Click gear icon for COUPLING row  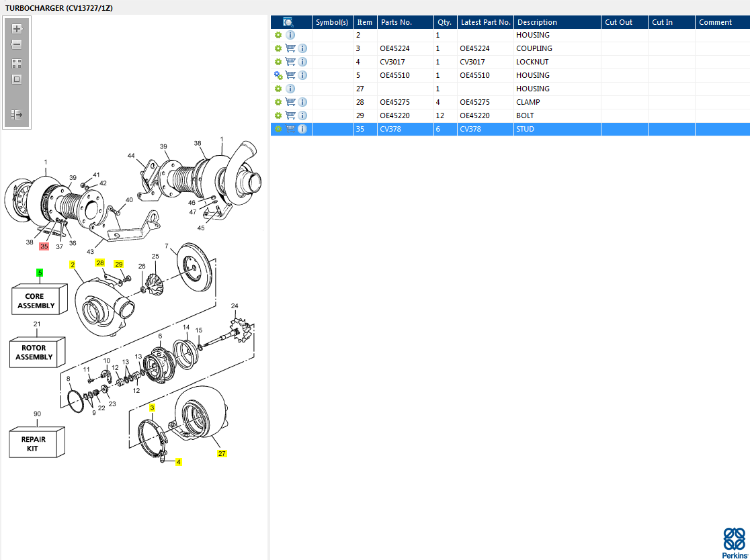[278, 48]
